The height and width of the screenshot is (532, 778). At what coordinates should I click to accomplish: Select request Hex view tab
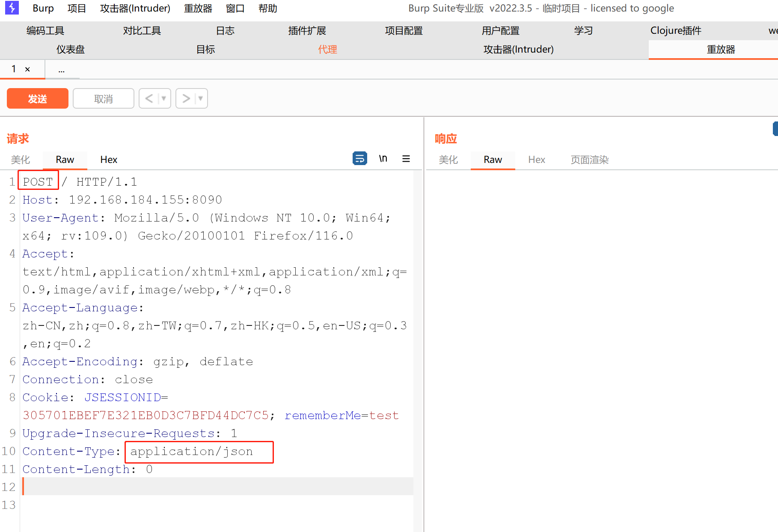point(109,160)
